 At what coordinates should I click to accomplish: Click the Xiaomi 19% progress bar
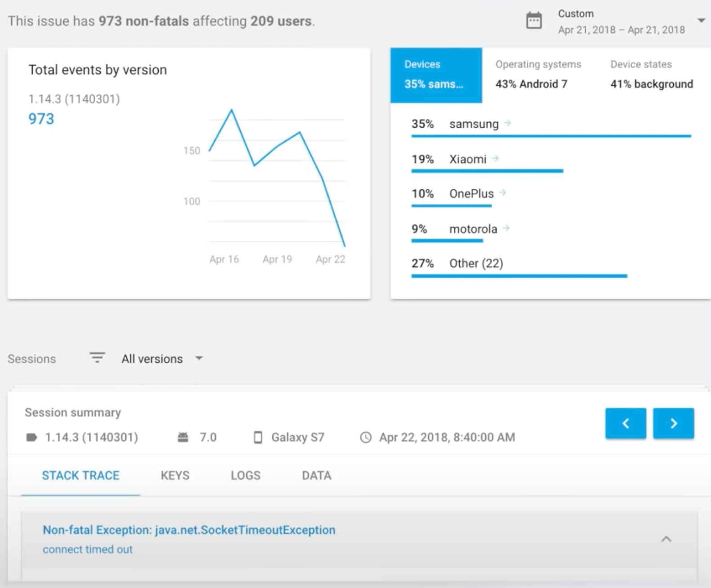[x=487, y=171]
